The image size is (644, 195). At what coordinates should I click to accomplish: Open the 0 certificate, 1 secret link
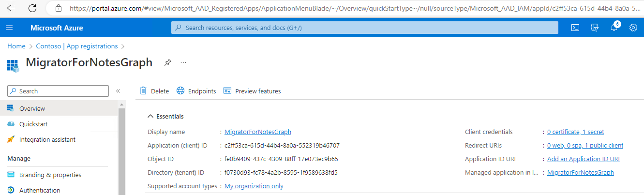pyautogui.click(x=575, y=132)
